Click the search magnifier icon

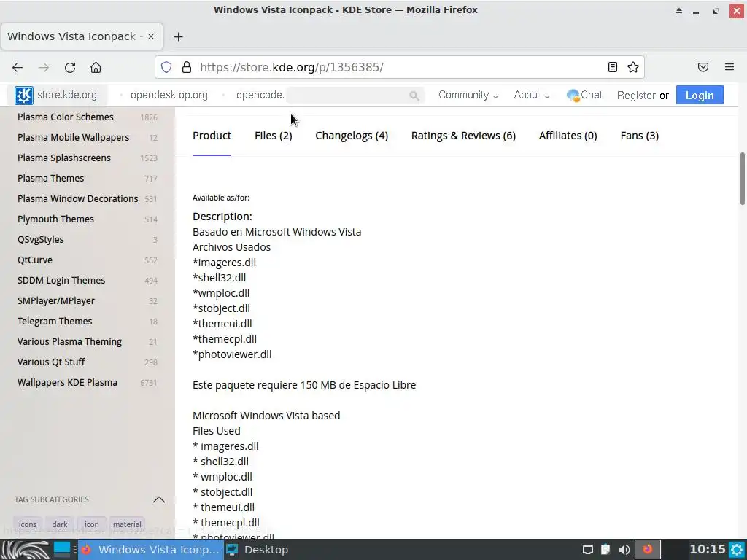414,96
